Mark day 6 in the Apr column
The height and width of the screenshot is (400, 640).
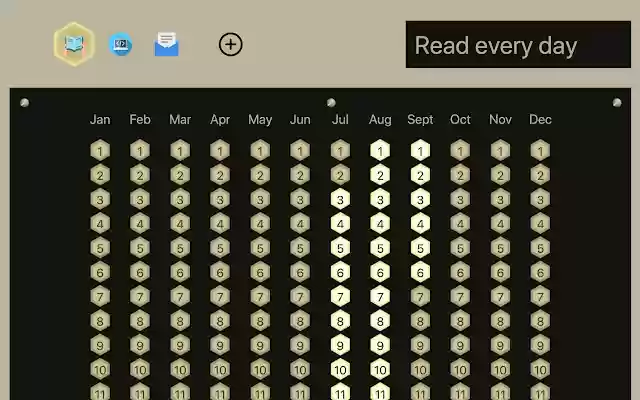220,272
